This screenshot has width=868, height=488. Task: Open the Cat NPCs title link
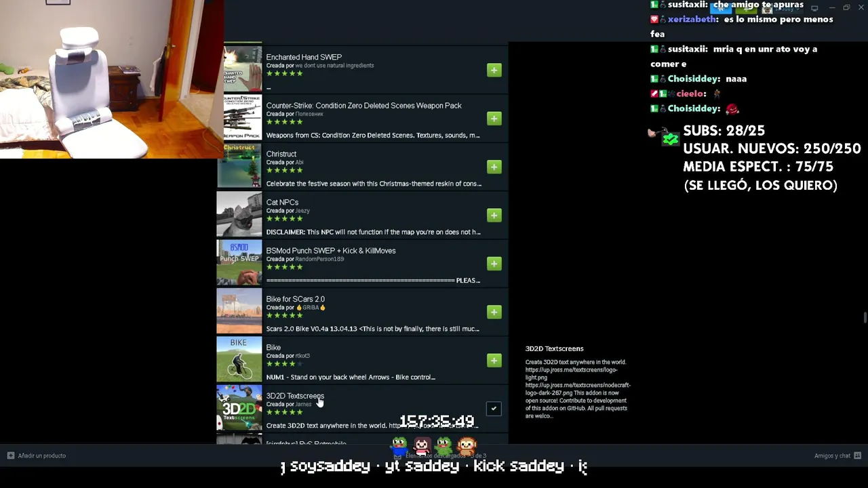click(282, 203)
